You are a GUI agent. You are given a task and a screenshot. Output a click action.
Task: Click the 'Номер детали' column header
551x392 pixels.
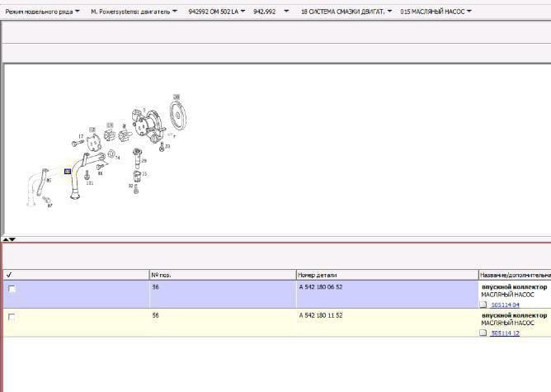[x=318, y=274]
